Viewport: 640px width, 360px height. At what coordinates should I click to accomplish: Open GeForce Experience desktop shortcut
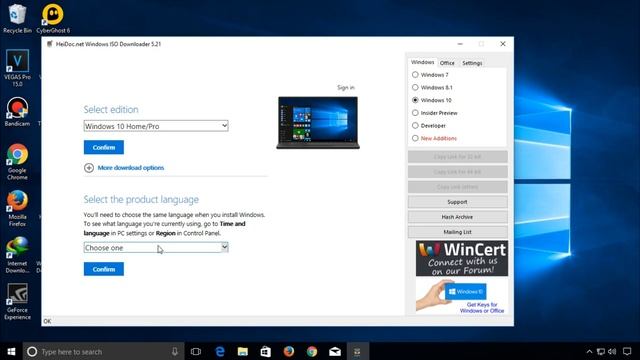coord(17,301)
